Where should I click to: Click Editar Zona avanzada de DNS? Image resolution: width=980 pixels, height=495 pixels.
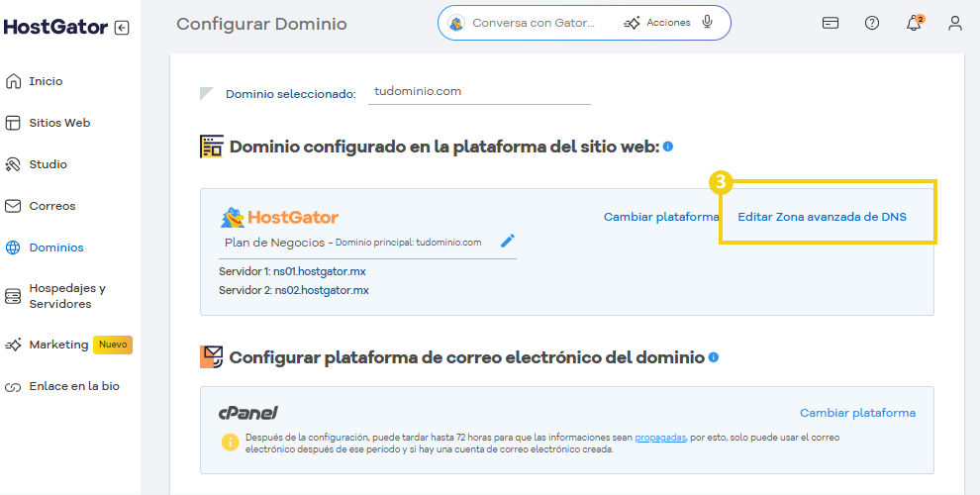coord(822,217)
